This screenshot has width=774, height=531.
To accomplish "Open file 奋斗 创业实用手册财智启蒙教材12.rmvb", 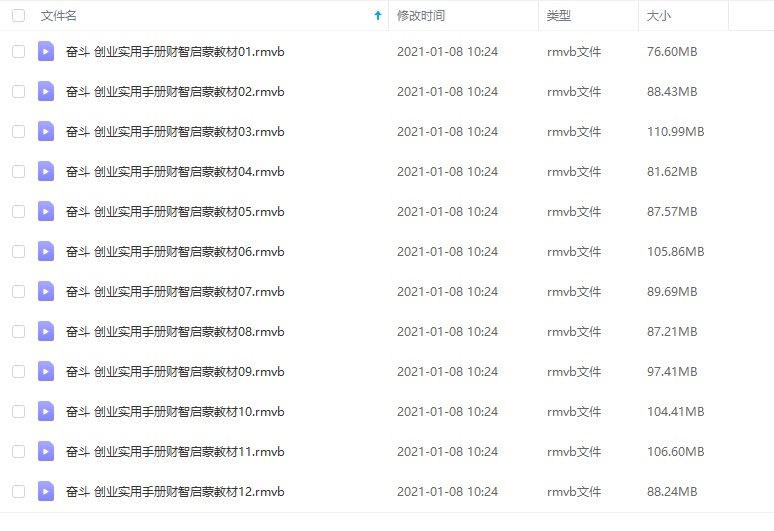I will pos(175,492).
